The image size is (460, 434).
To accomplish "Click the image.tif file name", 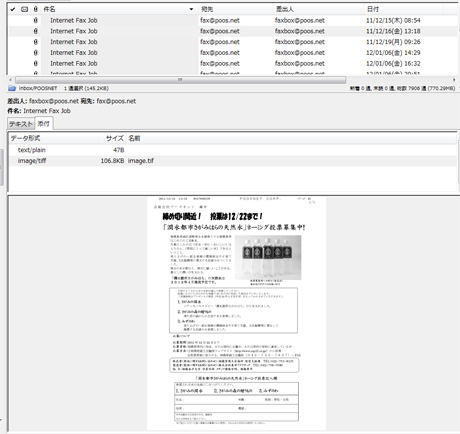I will click(x=141, y=161).
